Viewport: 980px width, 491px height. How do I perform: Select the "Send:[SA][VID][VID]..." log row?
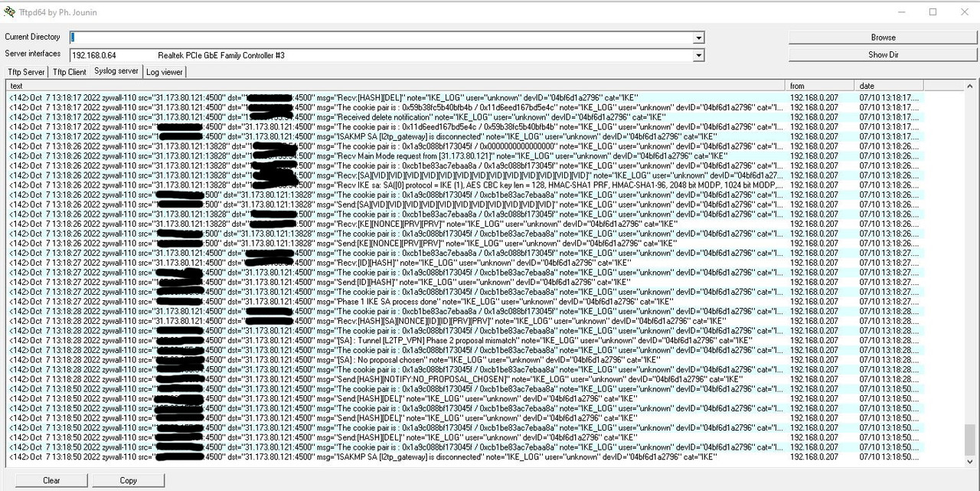pos(465,205)
